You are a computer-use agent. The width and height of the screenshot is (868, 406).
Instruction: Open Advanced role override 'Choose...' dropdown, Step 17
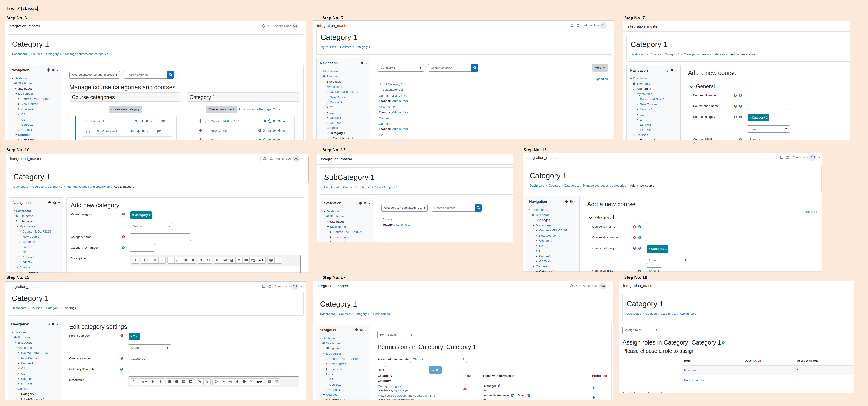(438, 359)
